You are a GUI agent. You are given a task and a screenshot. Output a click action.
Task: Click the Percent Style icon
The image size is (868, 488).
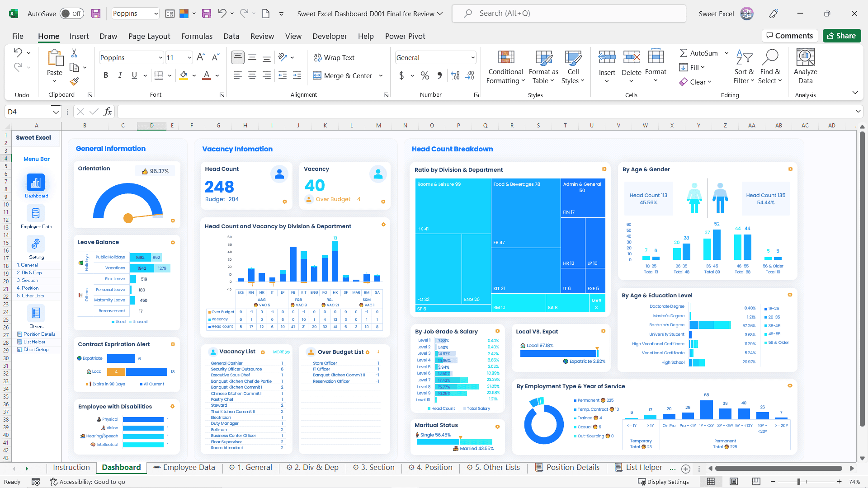coord(425,75)
